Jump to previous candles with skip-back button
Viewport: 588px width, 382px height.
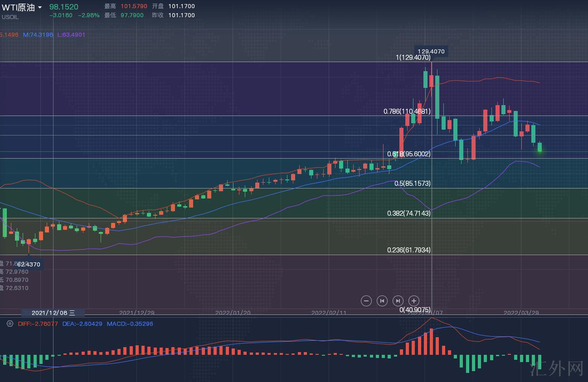click(382, 301)
